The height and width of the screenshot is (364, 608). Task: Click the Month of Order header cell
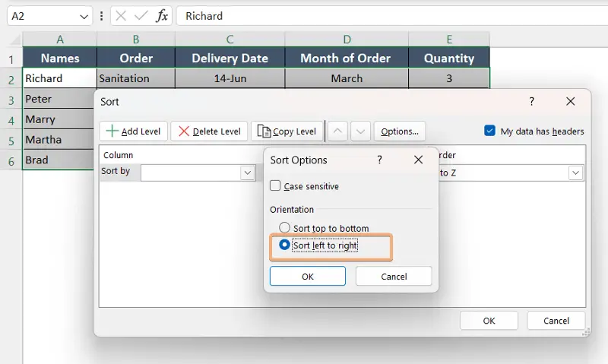click(347, 58)
